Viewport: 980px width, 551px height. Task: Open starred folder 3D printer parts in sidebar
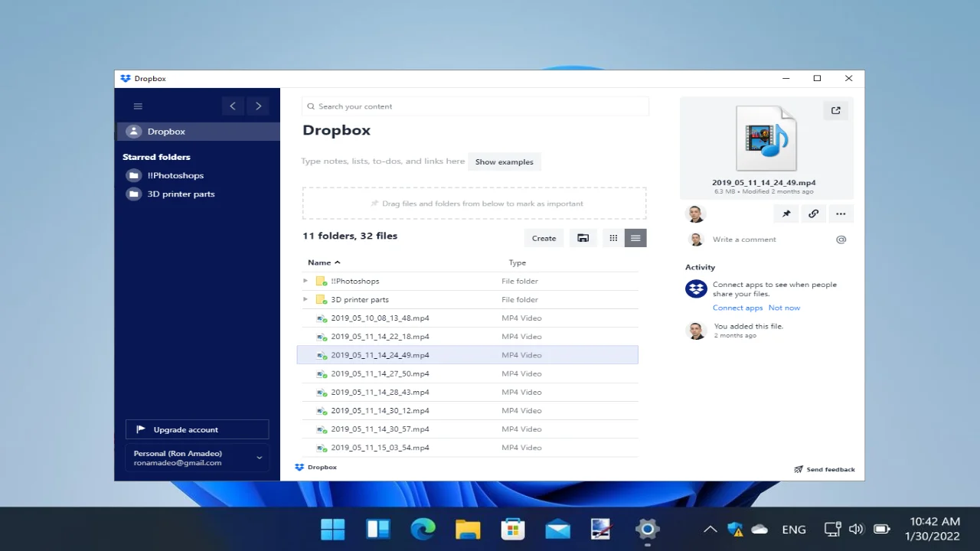[181, 194]
